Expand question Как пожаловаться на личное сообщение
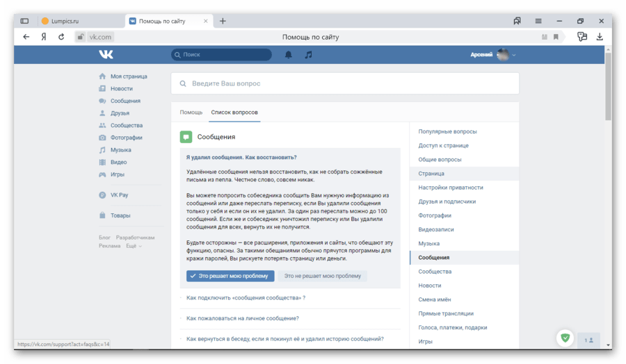The image size is (626, 364). coord(242,318)
